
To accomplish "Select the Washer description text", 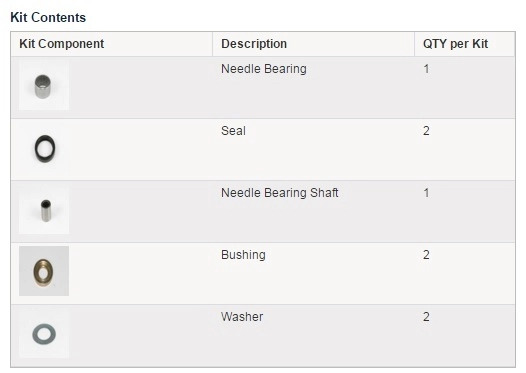I will [242, 317].
